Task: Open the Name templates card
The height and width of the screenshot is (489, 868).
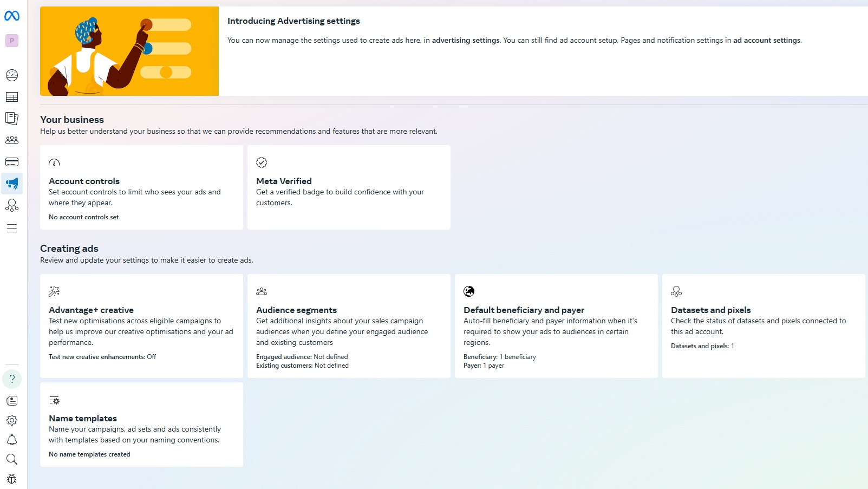Action: click(x=141, y=425)
